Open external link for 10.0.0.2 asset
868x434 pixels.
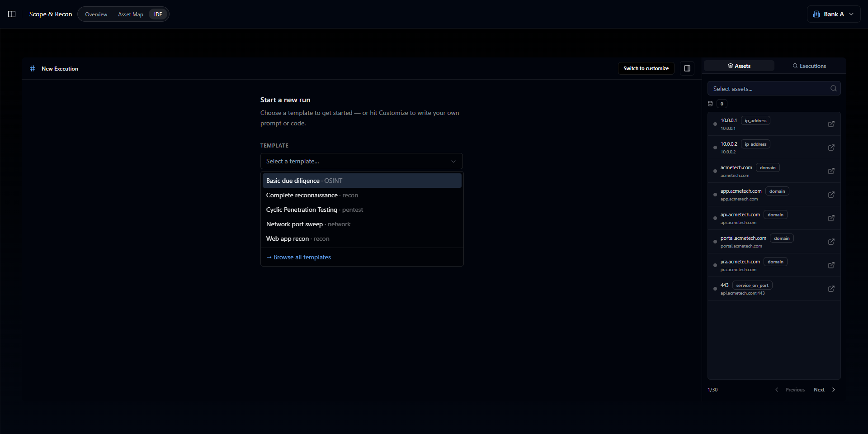[x=831, y=148]
